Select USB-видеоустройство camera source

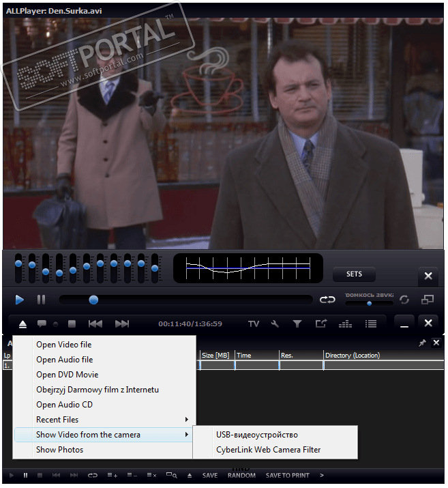(276, 436)
